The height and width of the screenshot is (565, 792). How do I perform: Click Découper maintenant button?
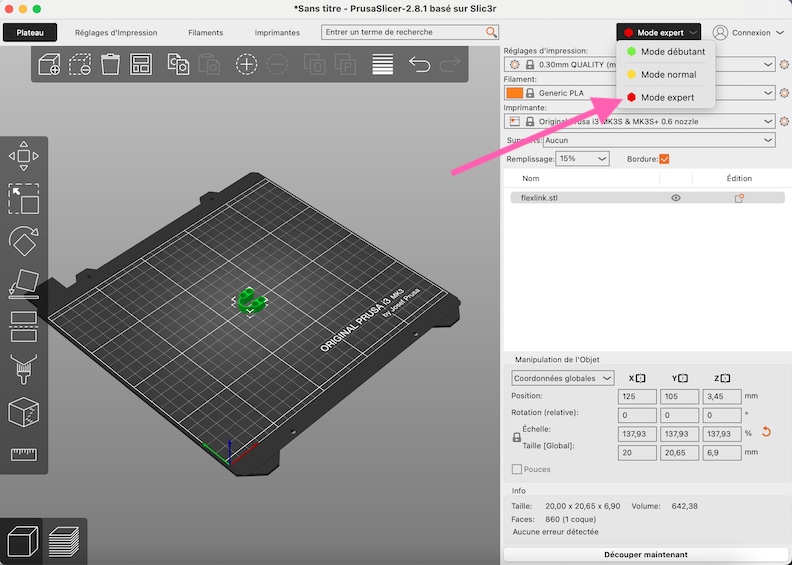[x=646, y=554]
